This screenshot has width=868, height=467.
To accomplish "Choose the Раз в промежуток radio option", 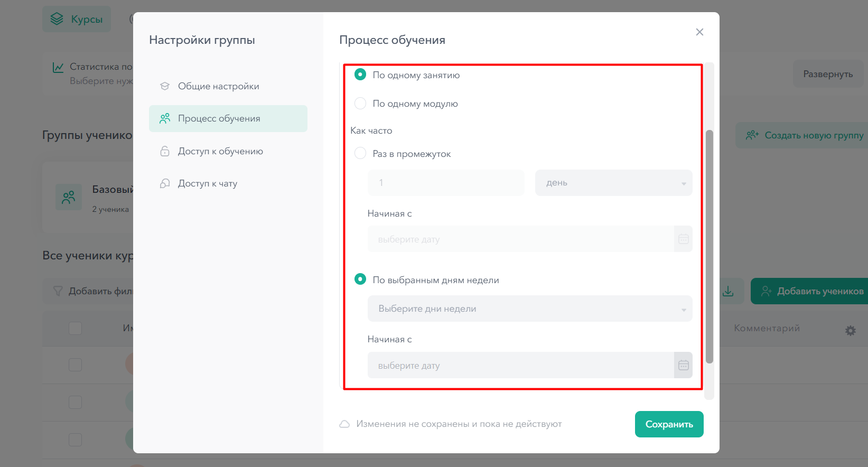I will click(x=360, y=154).
